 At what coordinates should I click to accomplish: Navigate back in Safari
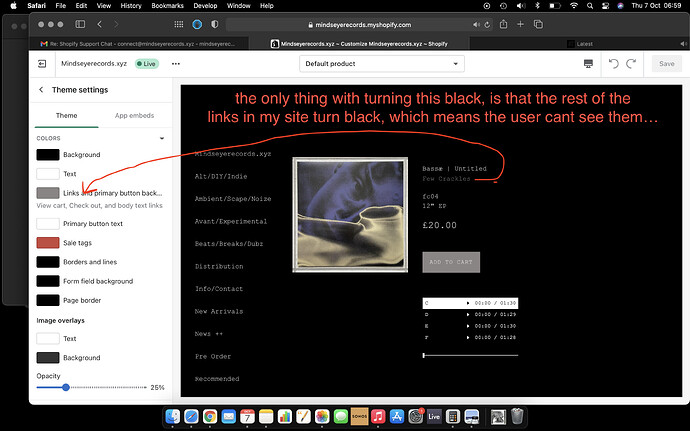(99, 24)
